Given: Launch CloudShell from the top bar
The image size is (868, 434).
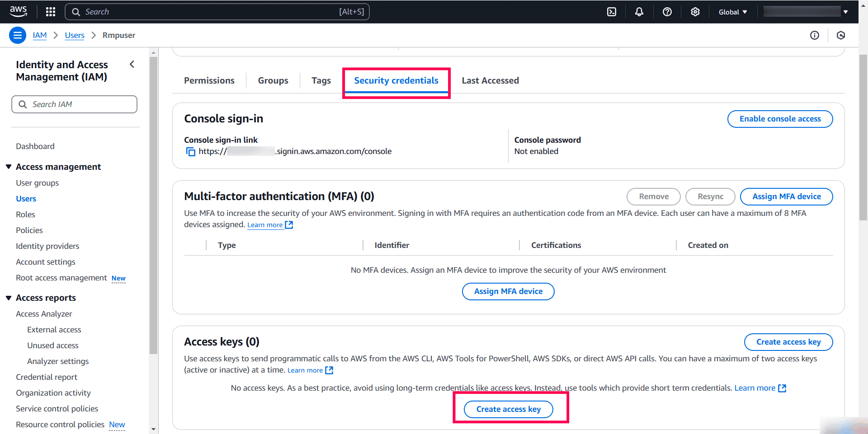Looking at the screenshot, I should (x=611, y=11).
